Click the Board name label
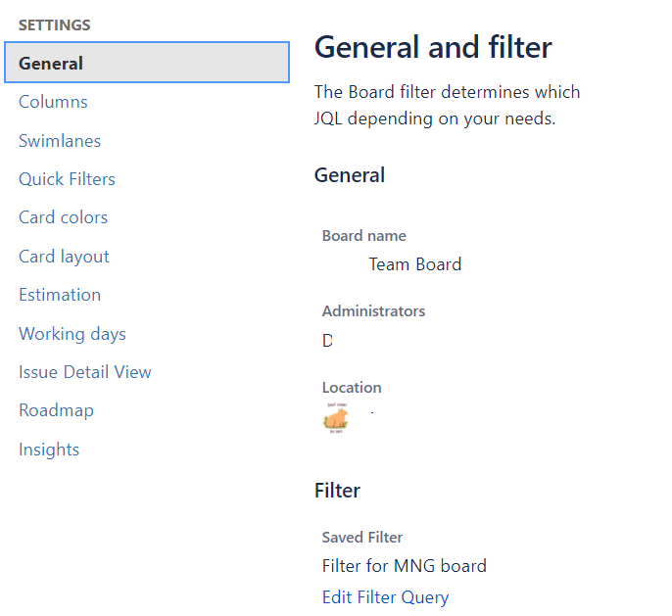Viewport: 672px width, 616px height. (363, 236)
